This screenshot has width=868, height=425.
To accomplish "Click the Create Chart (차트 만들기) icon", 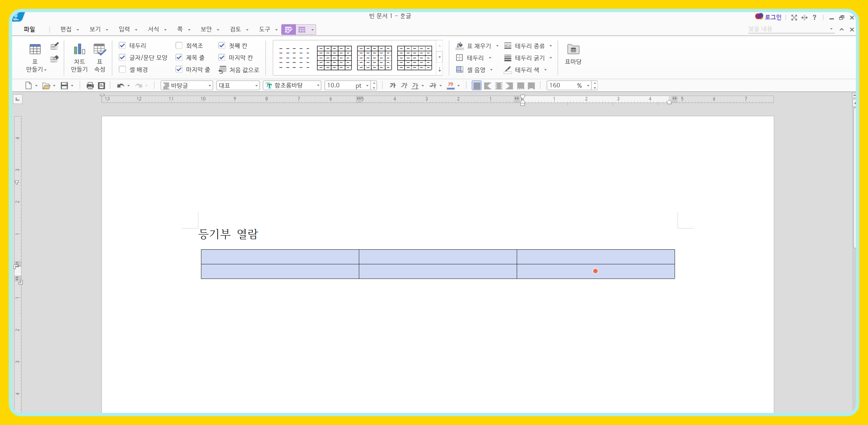I will point(79,57).
